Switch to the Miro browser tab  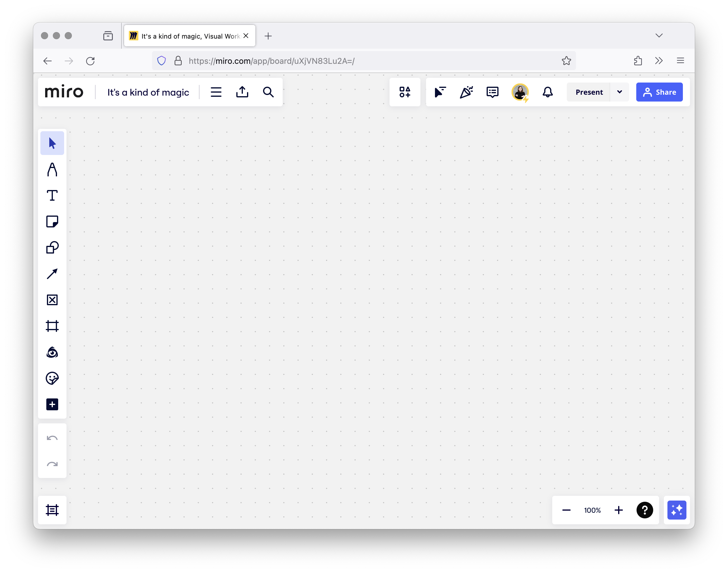tap(189, 36)
